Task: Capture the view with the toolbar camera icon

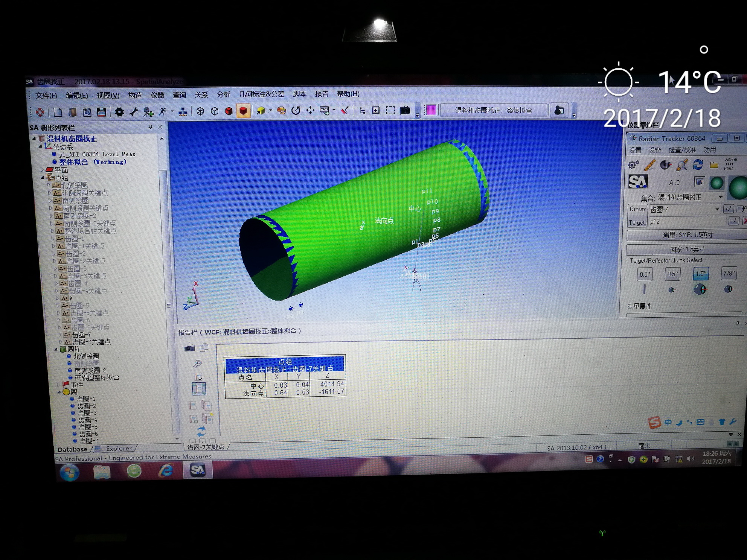Action: (x=405, y=110)
